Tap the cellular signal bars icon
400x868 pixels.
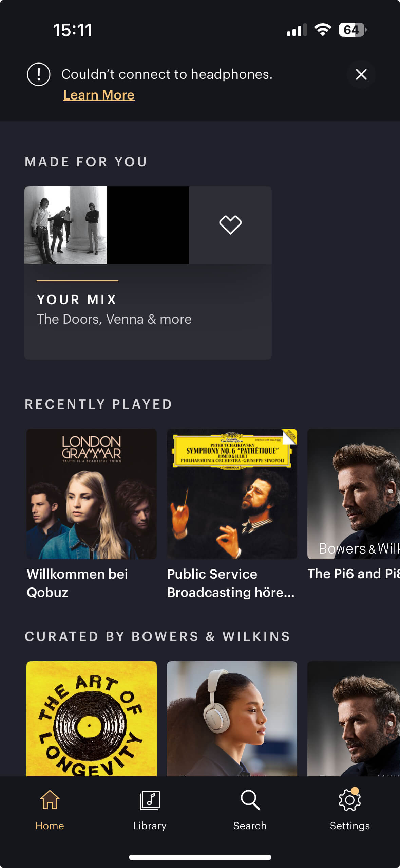[297, 30]
